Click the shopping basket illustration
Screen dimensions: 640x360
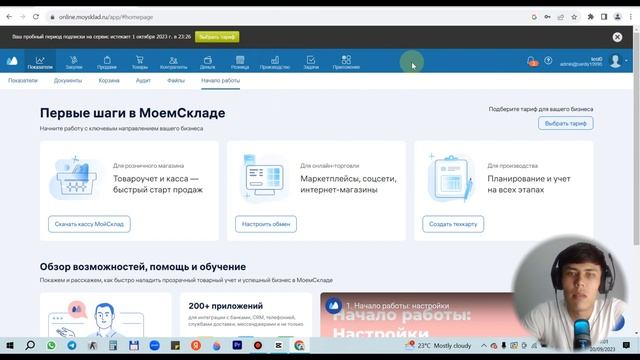click(75, 178)
